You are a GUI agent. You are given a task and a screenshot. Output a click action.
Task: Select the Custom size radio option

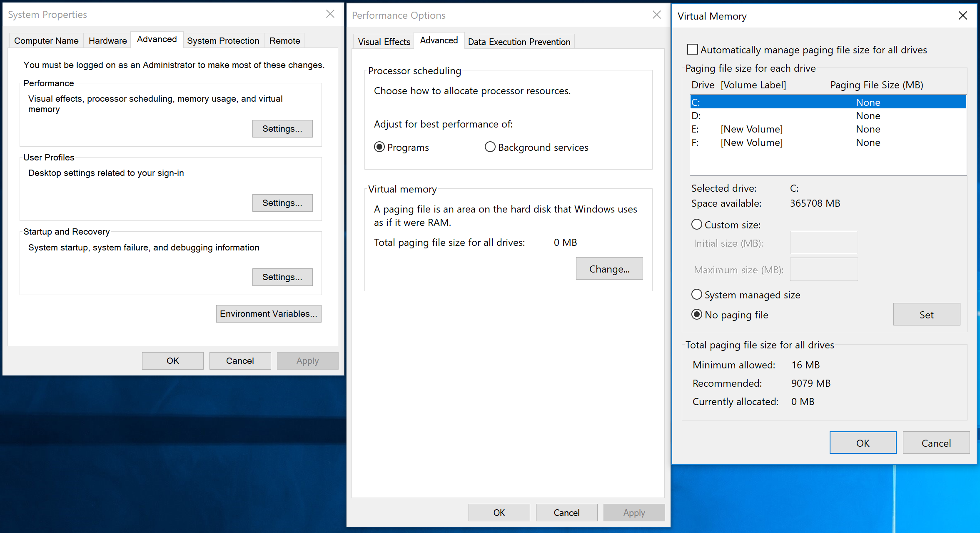coord(697,225)
